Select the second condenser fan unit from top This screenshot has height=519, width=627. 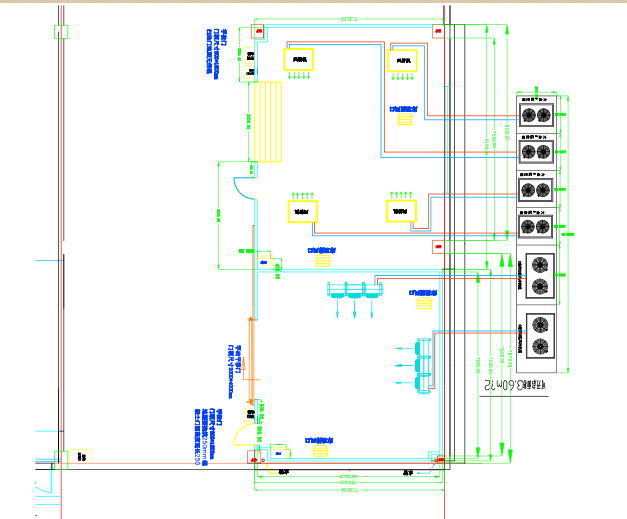[535, 151]
